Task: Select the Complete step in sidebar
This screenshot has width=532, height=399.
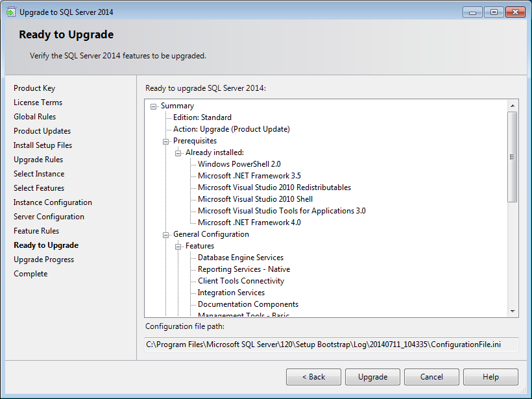Action: pos(30,274)
